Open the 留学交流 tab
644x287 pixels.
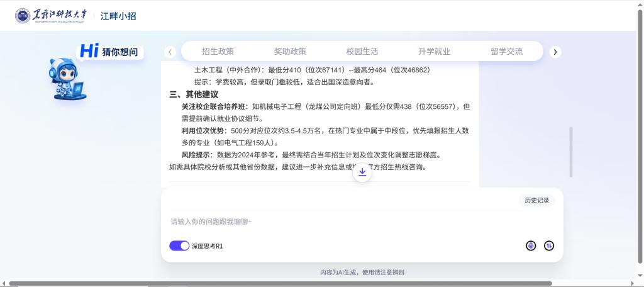coord(506,52)
